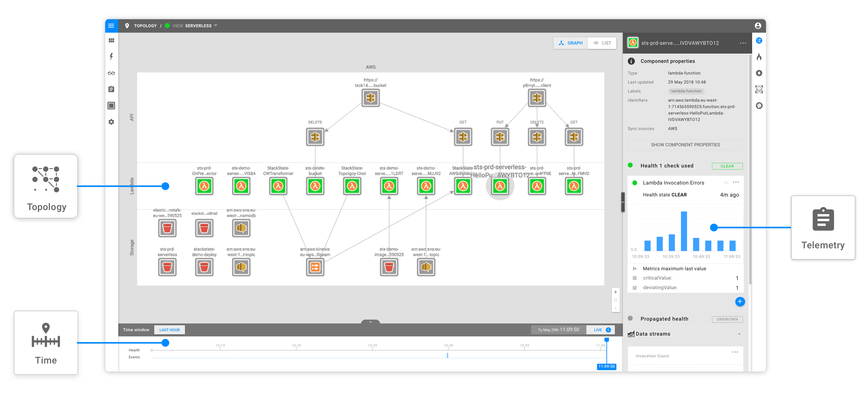
Task: Select LAST HOUR time window
Action: click(169, 330)
